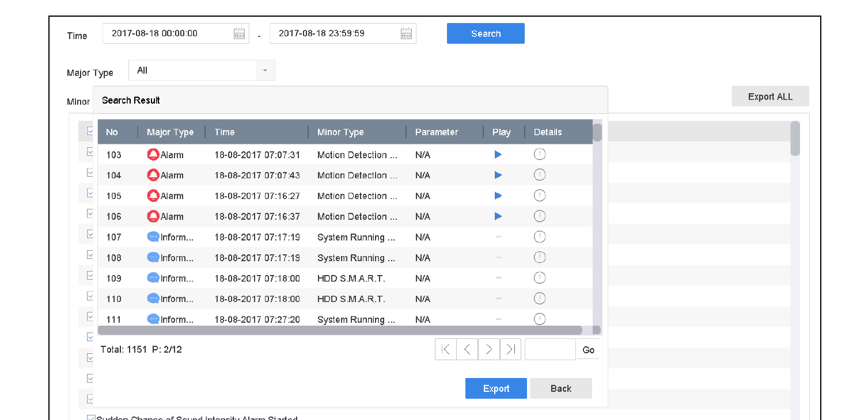Image resolution: width=868 pixels, height=420 pixels.
Task: Click the page number input field
Action: (x=550, y=349)
